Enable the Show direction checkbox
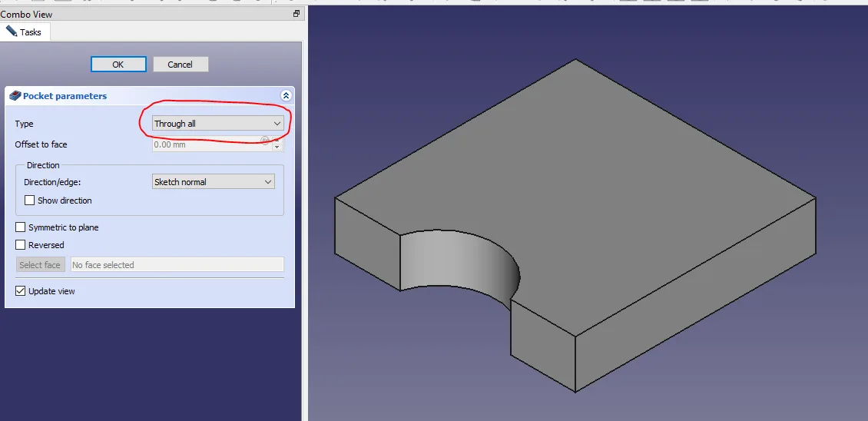Image resolution: width=868 pixels, height=421 pixels. (30, 201)
